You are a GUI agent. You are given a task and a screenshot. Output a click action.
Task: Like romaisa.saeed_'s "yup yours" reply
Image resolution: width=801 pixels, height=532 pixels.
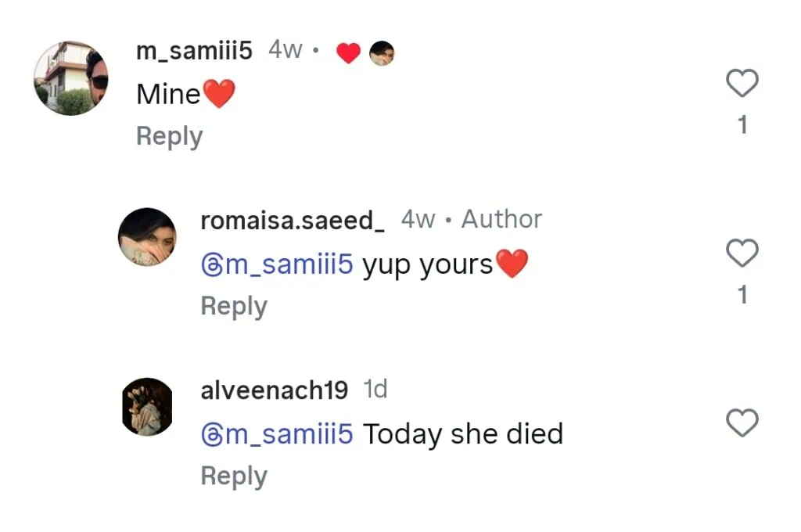[742, 253]
